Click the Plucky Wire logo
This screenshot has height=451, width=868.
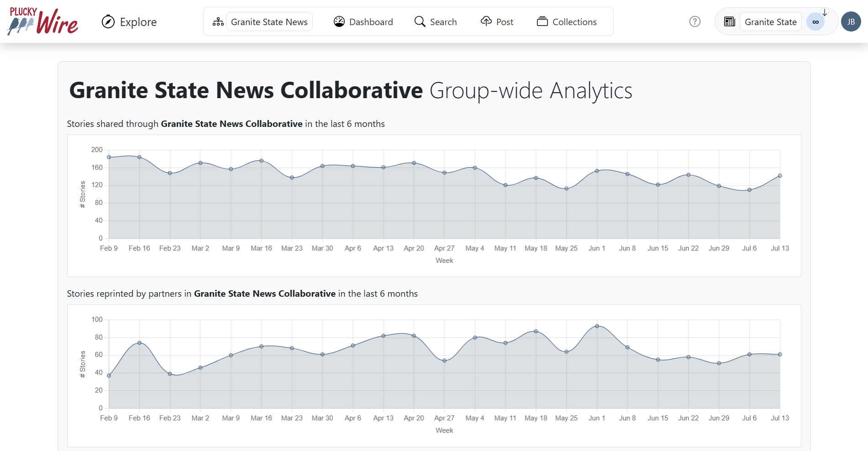[42, 21]
